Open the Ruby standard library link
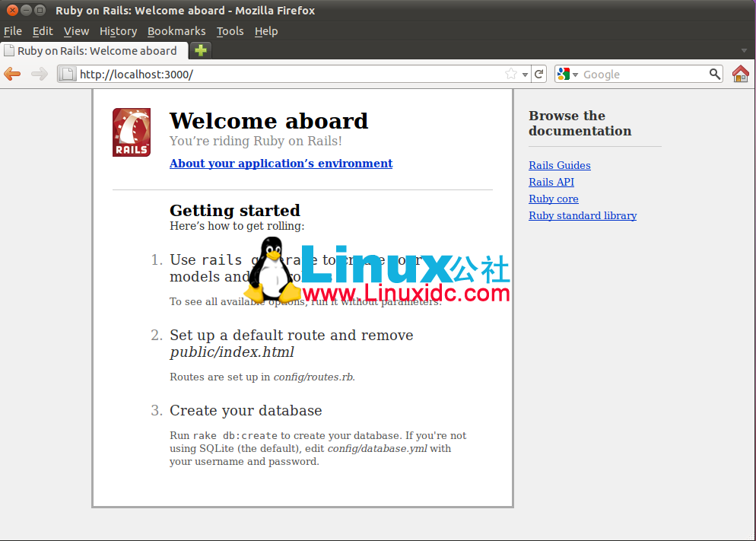Viewport: 756px width, 541px height. 583,215
